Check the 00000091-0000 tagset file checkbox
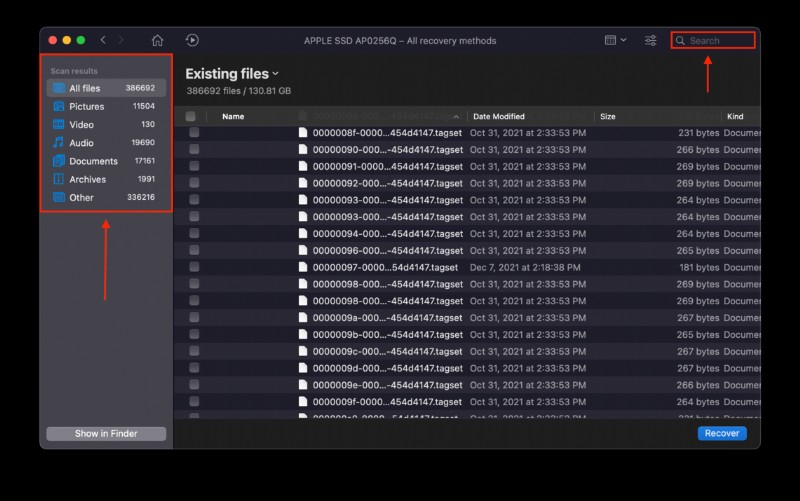800x501 pixels. pyautogui.click(x=194, y=166)
